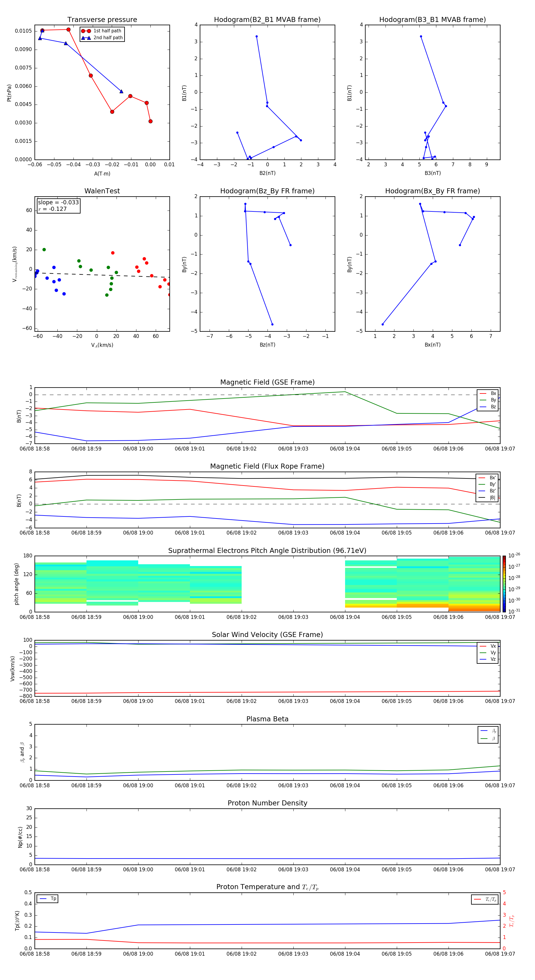535x980 pixels.
Task: Click the 'Tp(10^6K)' axis label
Action: tap(17, 921)
